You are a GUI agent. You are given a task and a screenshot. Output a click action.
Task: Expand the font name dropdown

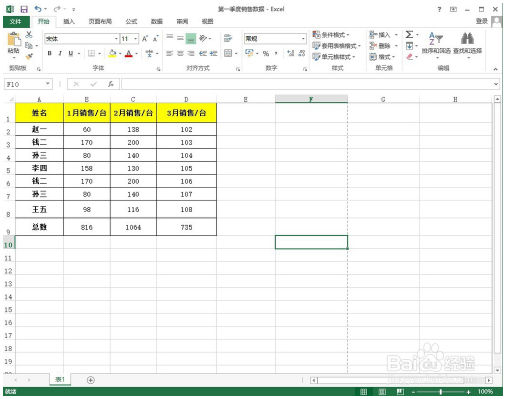pyautogui.click(x=116, y=39)
